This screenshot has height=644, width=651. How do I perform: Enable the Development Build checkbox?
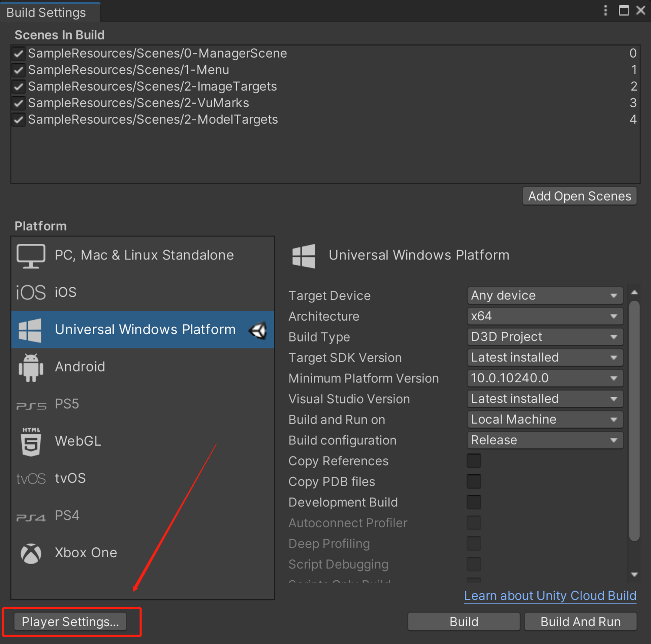coord(474,502)
